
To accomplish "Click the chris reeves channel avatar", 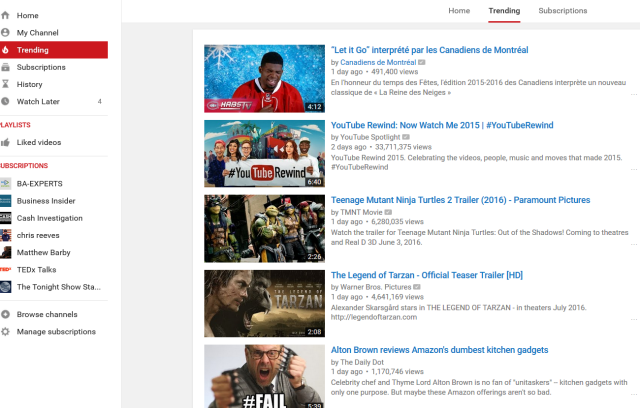I will [x=5, y=235].
